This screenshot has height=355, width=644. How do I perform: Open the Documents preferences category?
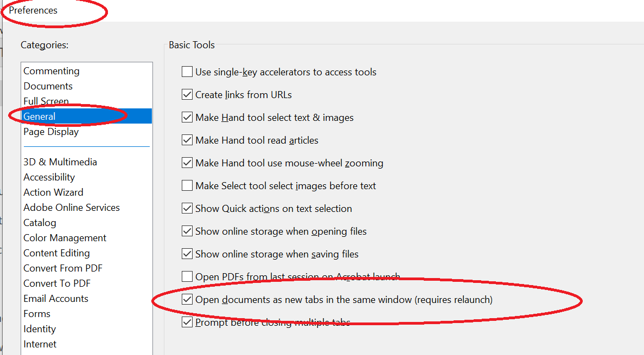point(48,86)
